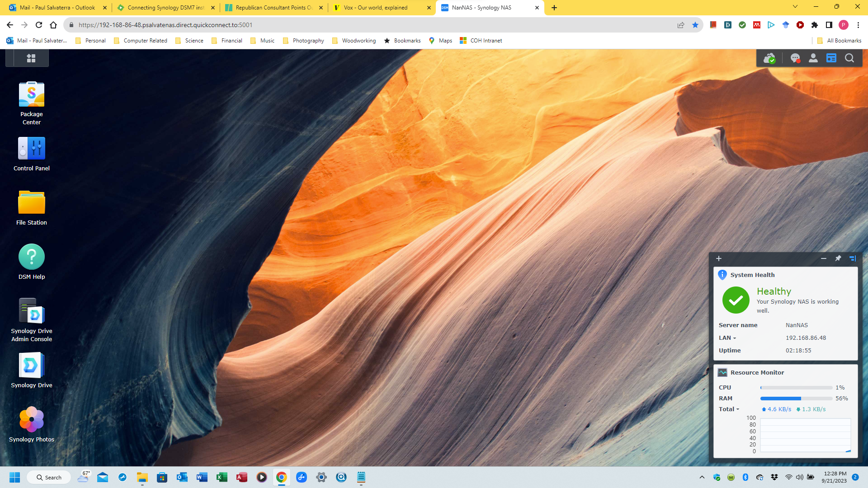Viewport: 868px width, 488px height.
Task: Open Control Panel desktop icon
Action: click(x=32, y=149)
